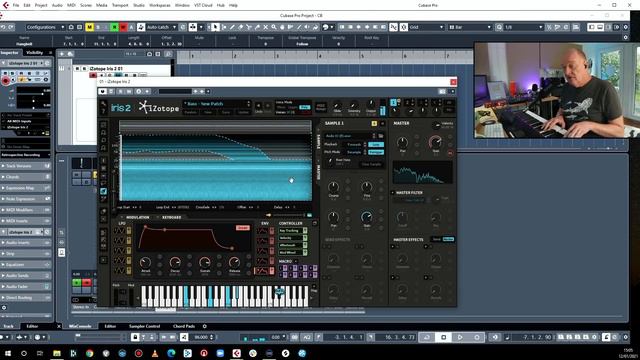Open the File menu
This screenshot has height=360, width=640.
[16, 5]
